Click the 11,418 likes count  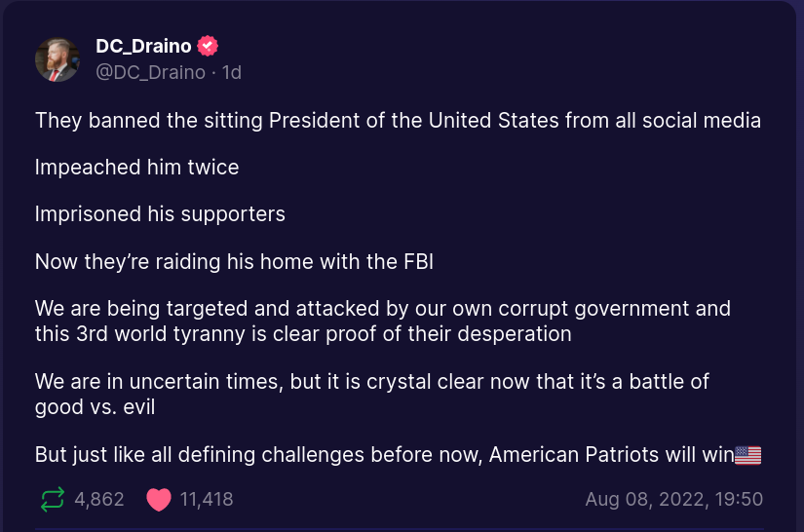[x=207, y=500]
